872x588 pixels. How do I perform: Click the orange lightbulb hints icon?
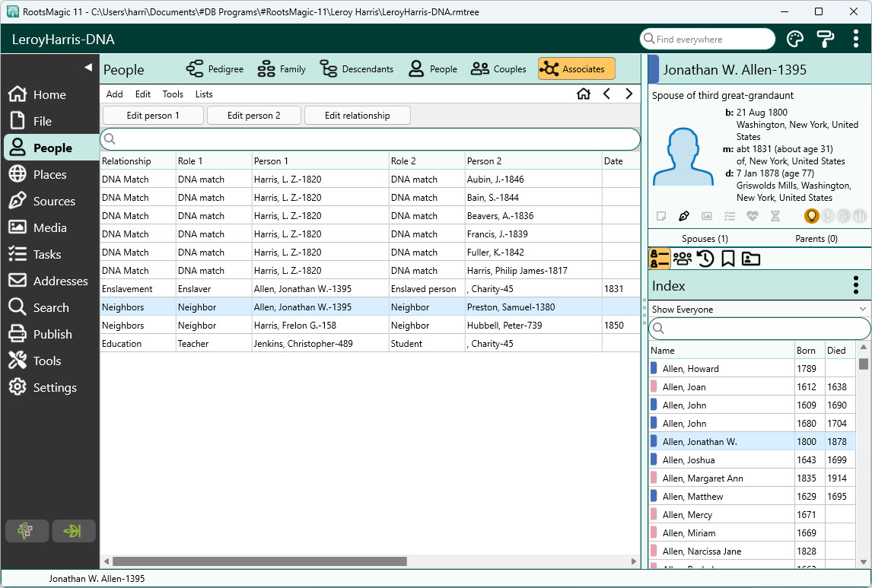tap(811, 216)
